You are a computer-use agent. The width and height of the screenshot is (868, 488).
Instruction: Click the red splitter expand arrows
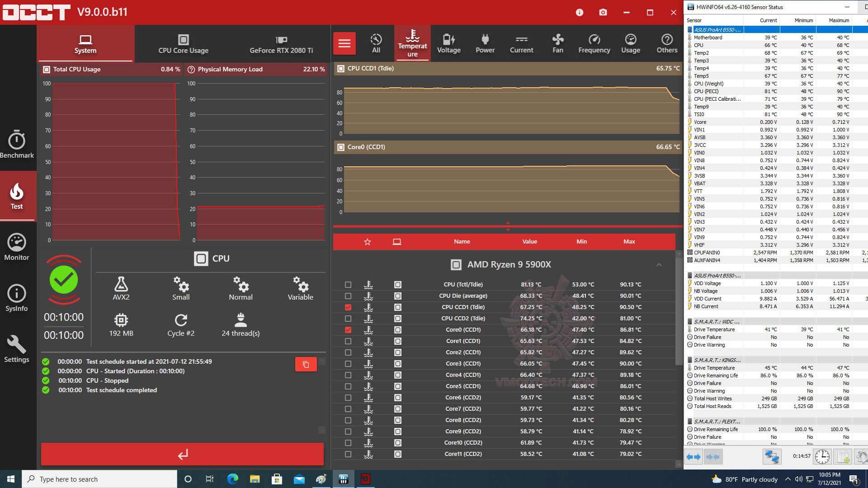(x=508, y=226)
